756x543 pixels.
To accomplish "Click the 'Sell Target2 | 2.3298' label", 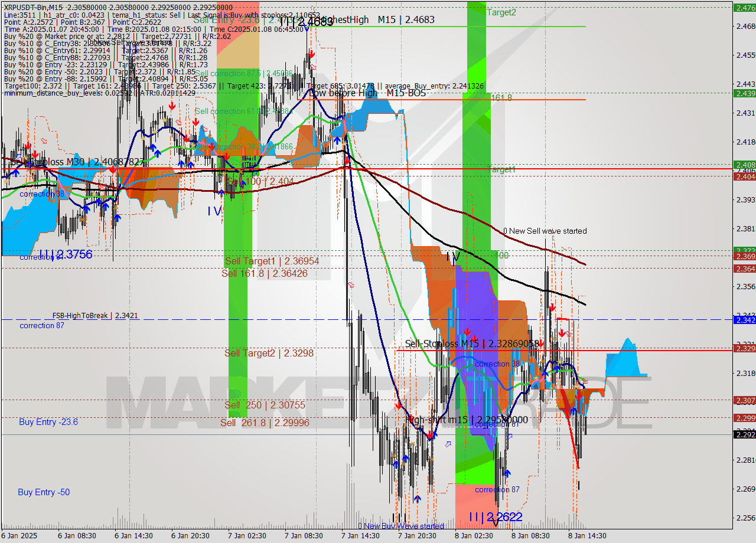I will click(x=269, y=353).
